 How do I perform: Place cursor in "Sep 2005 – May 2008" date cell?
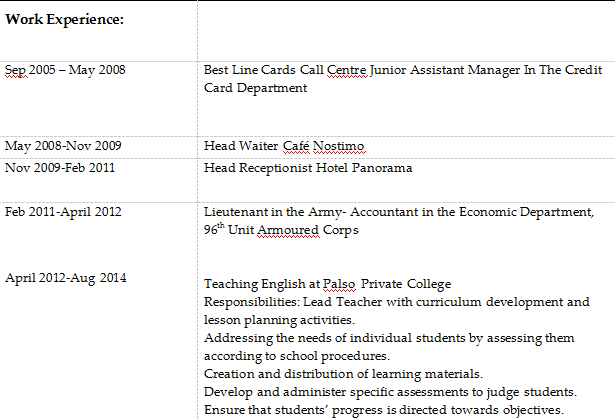65,71
